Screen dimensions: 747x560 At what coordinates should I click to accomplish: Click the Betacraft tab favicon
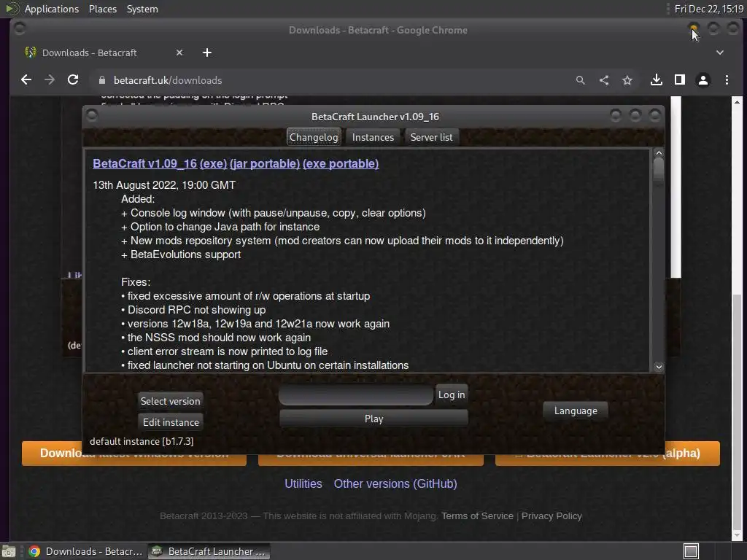click(31, 52)
